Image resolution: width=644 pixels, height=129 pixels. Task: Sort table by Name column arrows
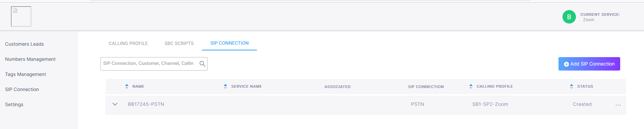pos(126,86)
